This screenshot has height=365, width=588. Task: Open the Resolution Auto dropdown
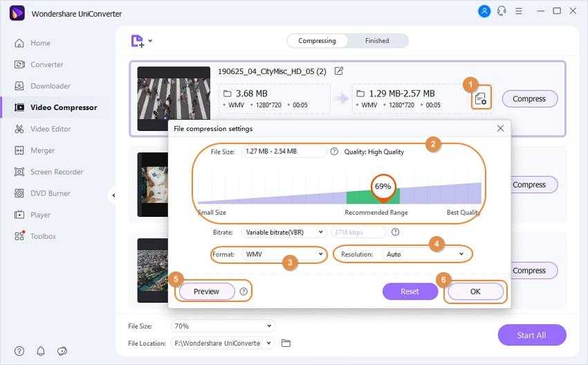(x=422, y=254)
